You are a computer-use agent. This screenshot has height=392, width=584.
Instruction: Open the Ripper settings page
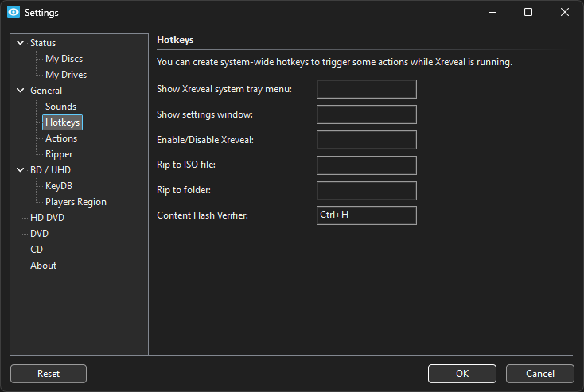coord(59,154)
